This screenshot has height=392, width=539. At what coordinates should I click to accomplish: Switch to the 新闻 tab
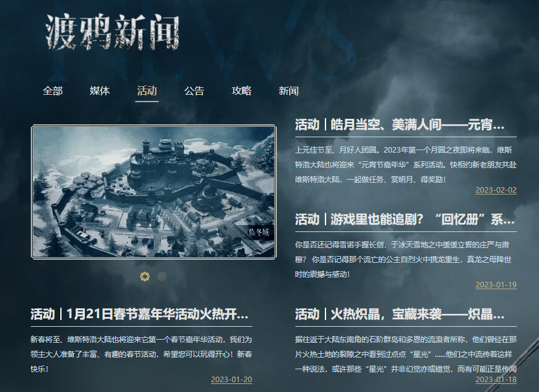coord(289,91)
